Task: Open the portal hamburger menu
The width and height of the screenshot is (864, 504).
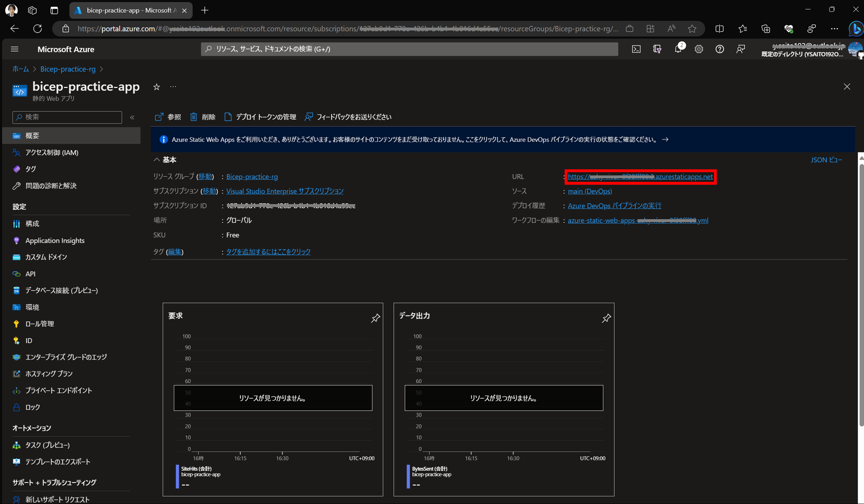Action: tap(15, 49)
